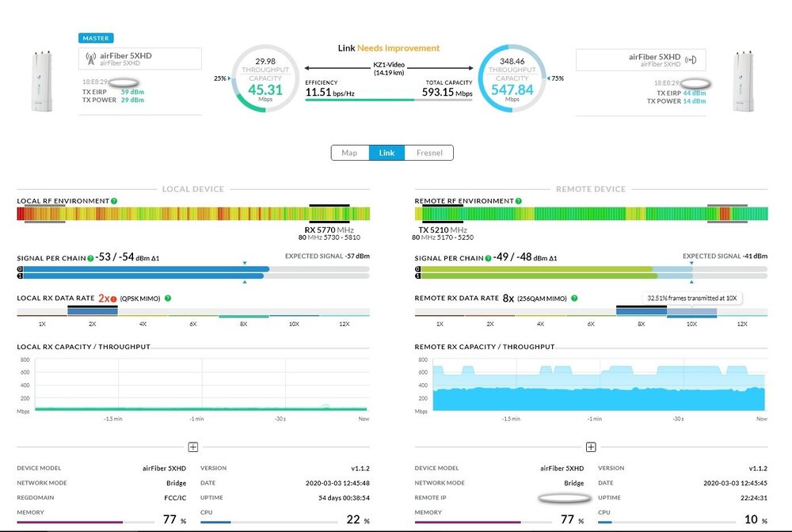792x532 pixels.
Task: Click help icon next to remote Signal Per Chain
Action: pos(488,258)
